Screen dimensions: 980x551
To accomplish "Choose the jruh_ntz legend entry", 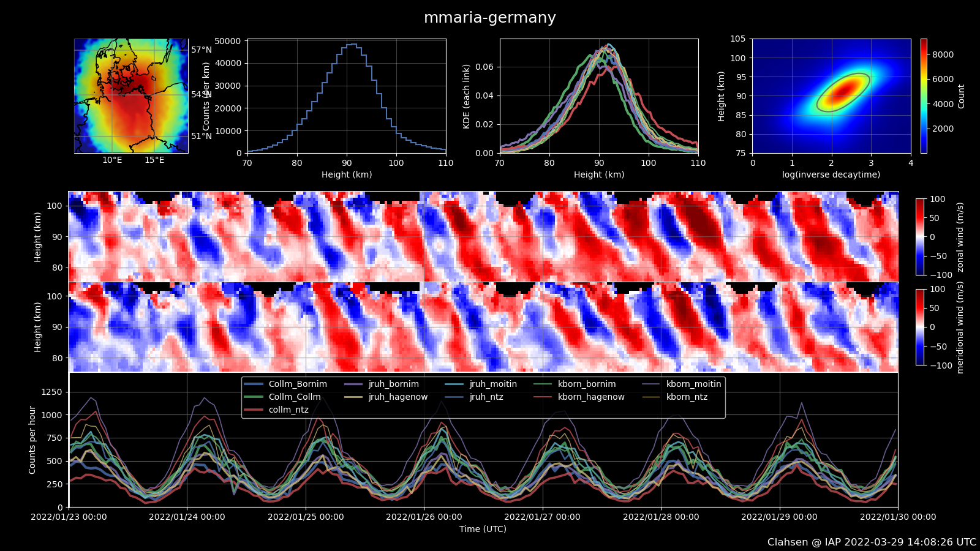I will click(x=474, y=397).
